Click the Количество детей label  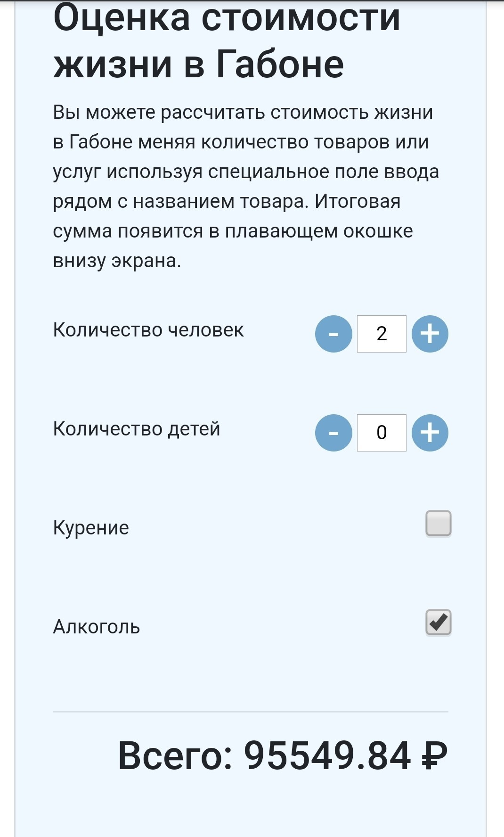pos(137,429)
